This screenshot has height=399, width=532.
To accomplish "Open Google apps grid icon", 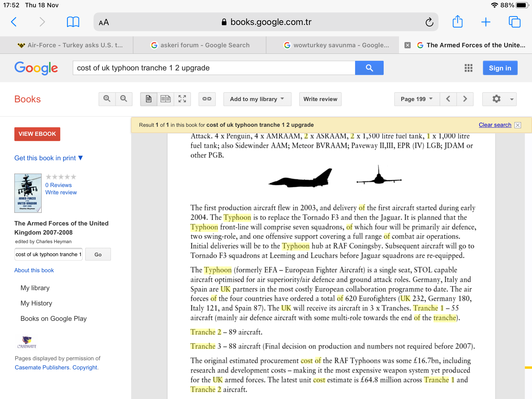I will click(468, 68).
